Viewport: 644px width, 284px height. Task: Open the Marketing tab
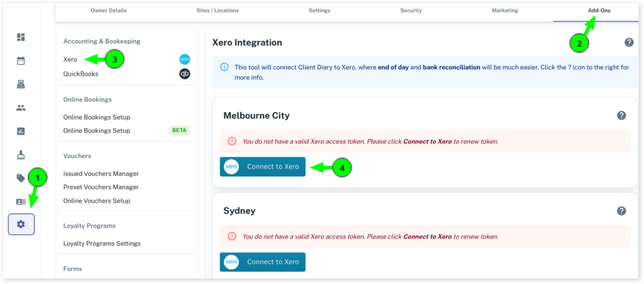tap(505, 11)
